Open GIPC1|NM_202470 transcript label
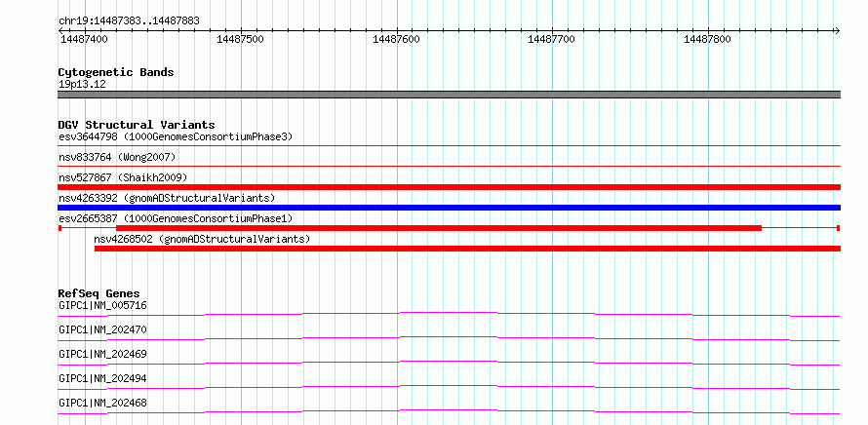Image resolution: width=868 pixels, height=425 pixels. 103,329
